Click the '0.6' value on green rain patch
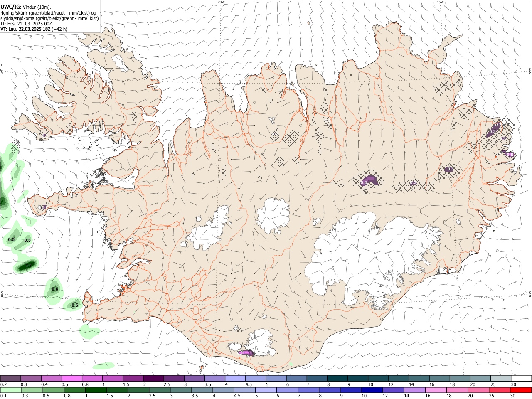The image size is (532, 399). tap(55, 289)
